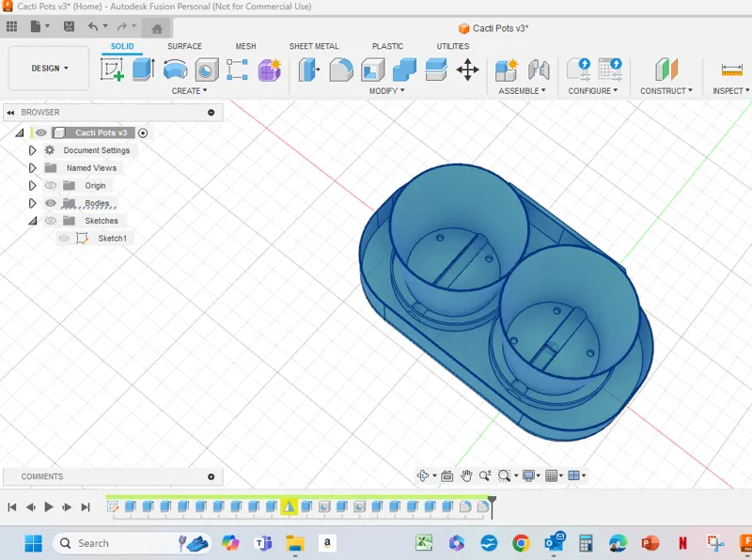Select the Fillet tool
The image size is (752, 560).
341,70
